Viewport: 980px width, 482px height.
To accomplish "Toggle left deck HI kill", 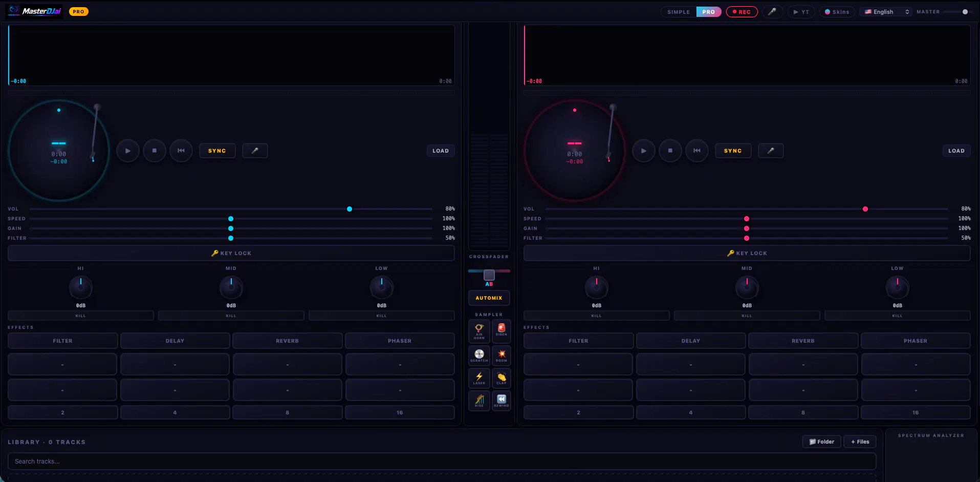I will click(x=81, y=316).
